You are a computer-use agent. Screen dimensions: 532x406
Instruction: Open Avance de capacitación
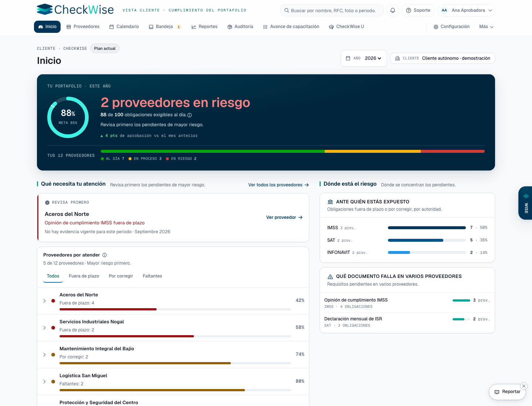291,27
